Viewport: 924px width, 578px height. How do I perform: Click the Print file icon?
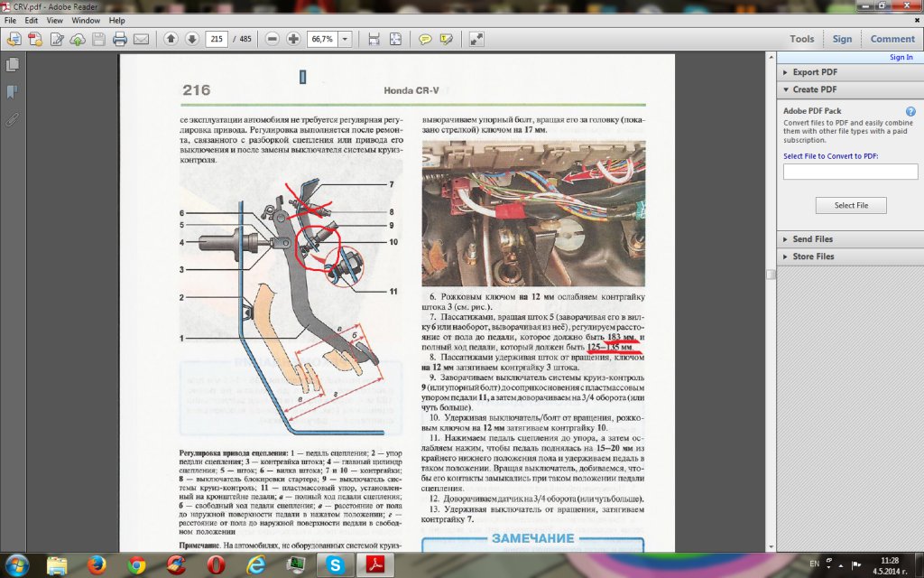(x=120, y=39)
